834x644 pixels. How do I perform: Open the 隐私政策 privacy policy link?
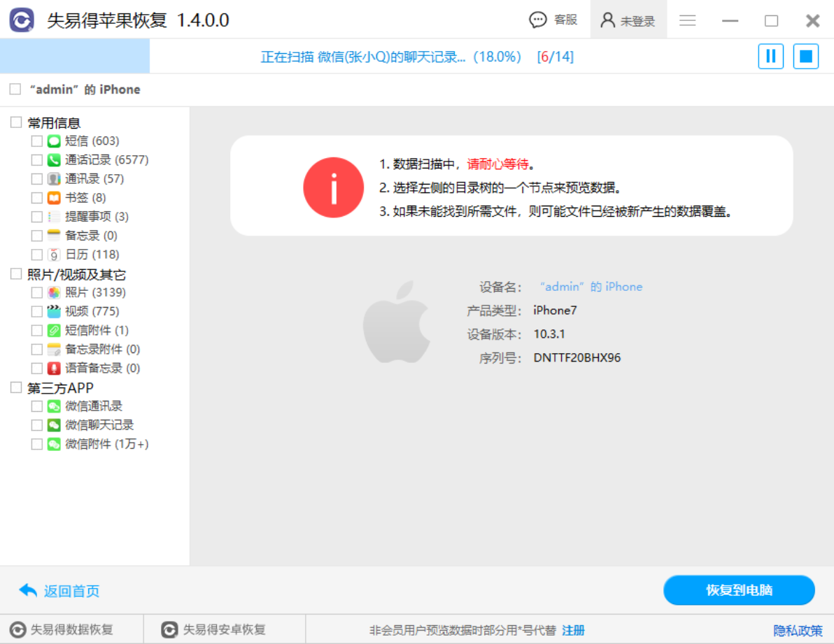pyautogui.click(x=798, y=630)
